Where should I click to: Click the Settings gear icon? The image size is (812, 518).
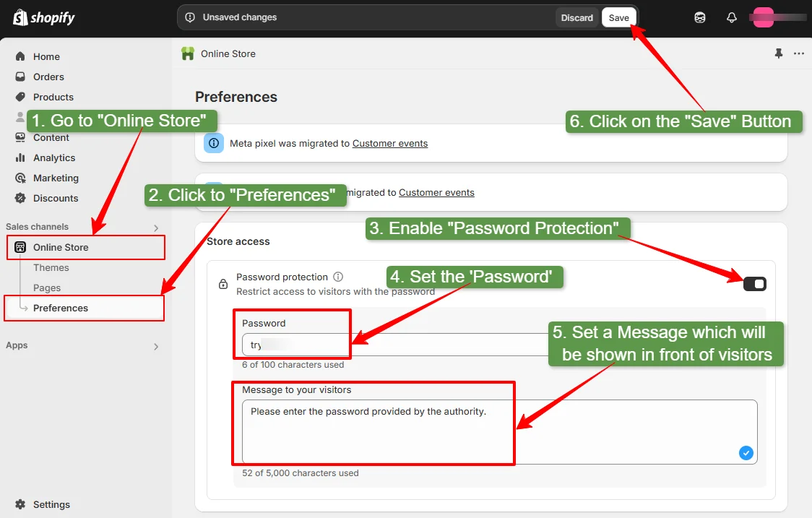tap(20, 504)
